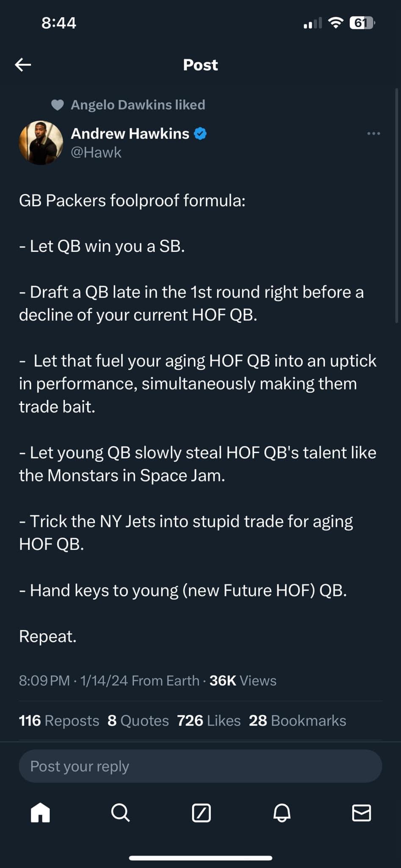401x868 pixels.
Task: View the 116 Reposts list
Action: (59, 721)
